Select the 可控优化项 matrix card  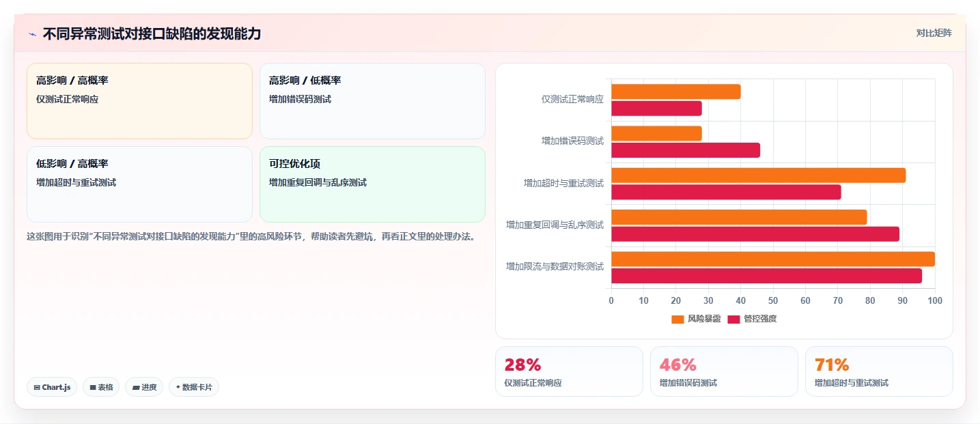coord(372,184)
